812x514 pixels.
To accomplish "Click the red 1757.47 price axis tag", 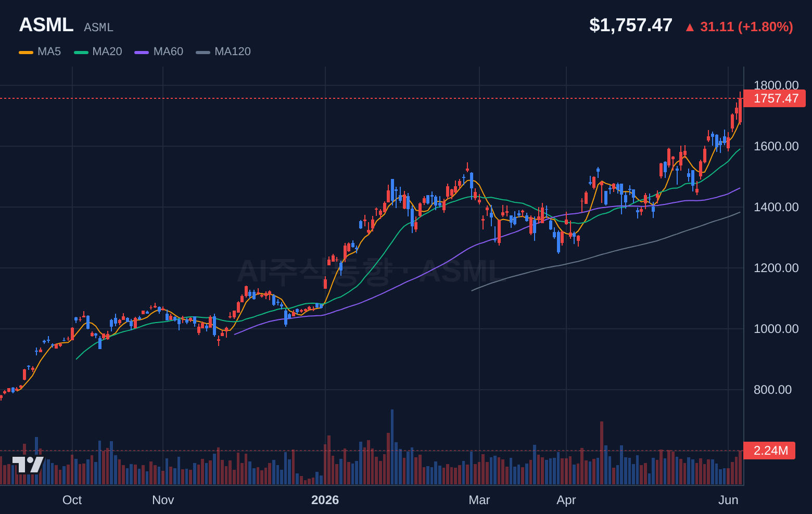I will [x=775, y=98].
